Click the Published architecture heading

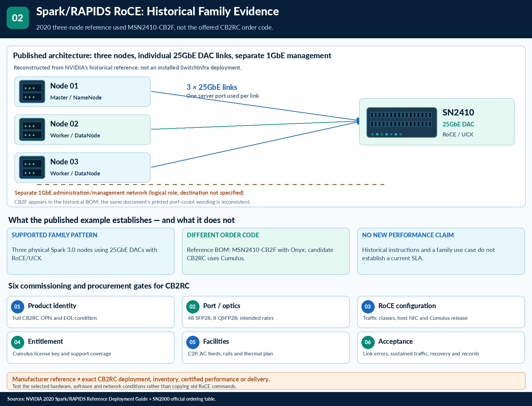[172, 56]
